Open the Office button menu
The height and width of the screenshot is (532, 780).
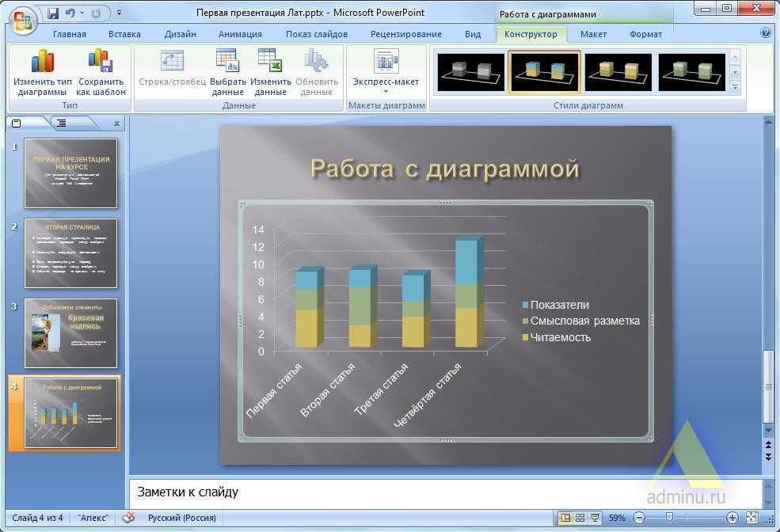(22, 21)
